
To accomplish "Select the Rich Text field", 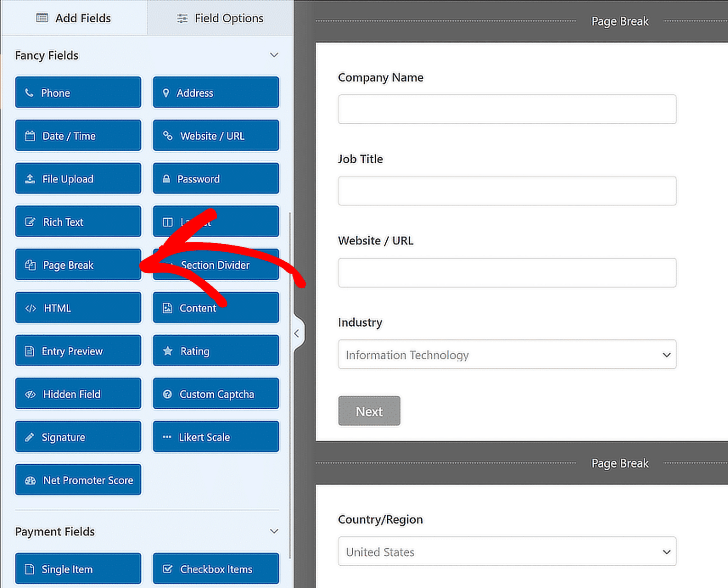I will click(78, 221).
